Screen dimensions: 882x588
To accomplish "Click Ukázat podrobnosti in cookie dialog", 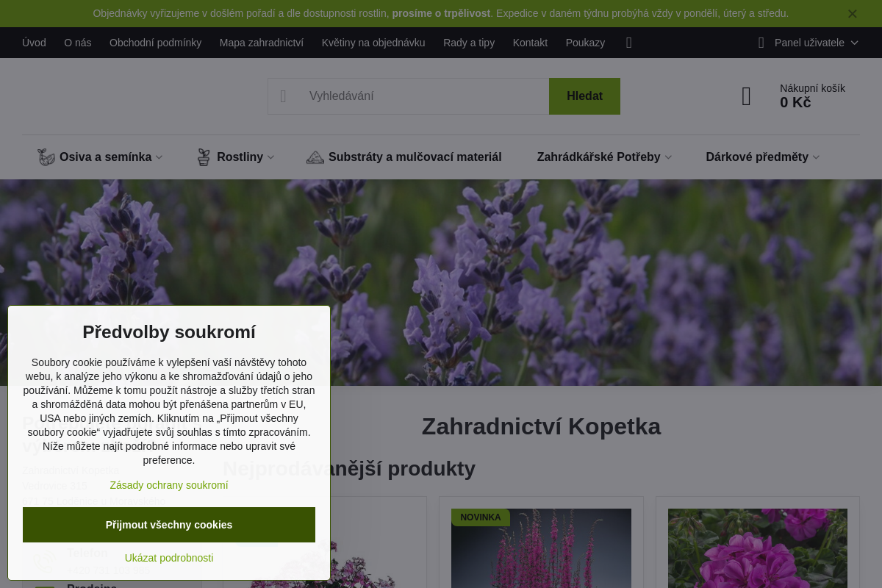I will click(169, 558).
